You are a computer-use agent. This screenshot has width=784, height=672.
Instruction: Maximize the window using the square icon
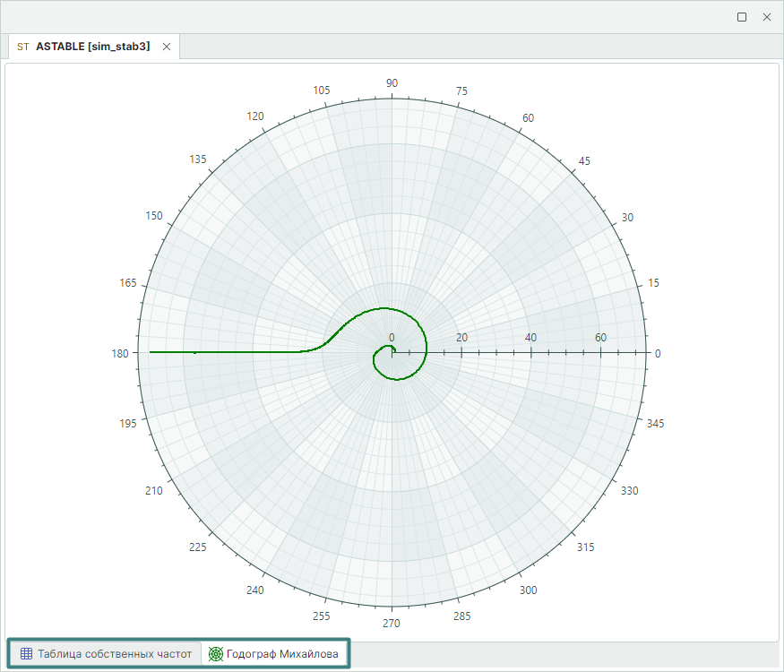(742, 17)
